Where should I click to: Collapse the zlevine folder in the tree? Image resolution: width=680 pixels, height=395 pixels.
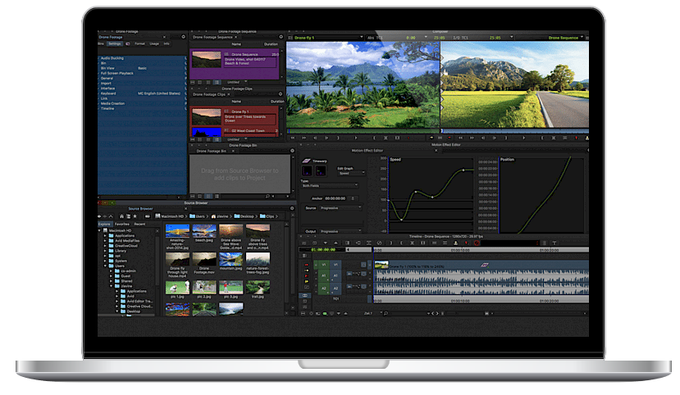[x=111, y=286]
